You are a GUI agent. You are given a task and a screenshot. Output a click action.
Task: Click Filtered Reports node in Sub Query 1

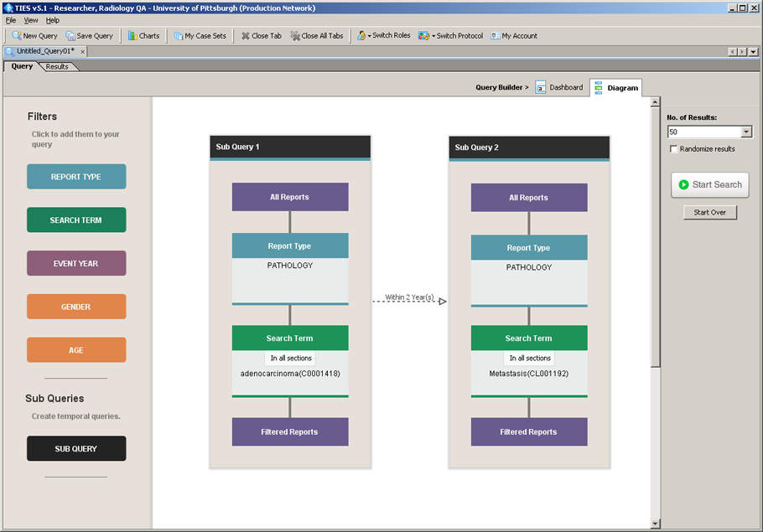pyautogui.click(x=290, y=431)
